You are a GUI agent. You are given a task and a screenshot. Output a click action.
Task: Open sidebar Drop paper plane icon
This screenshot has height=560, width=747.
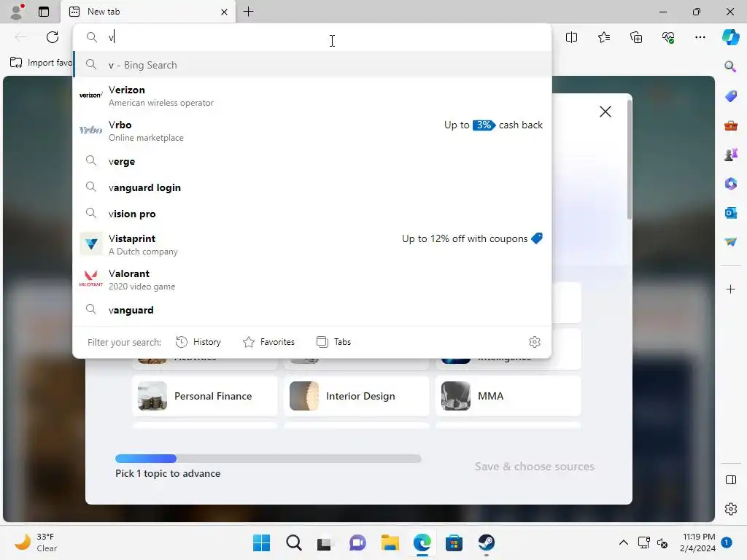pyautogui.click(x=730, y=242)
